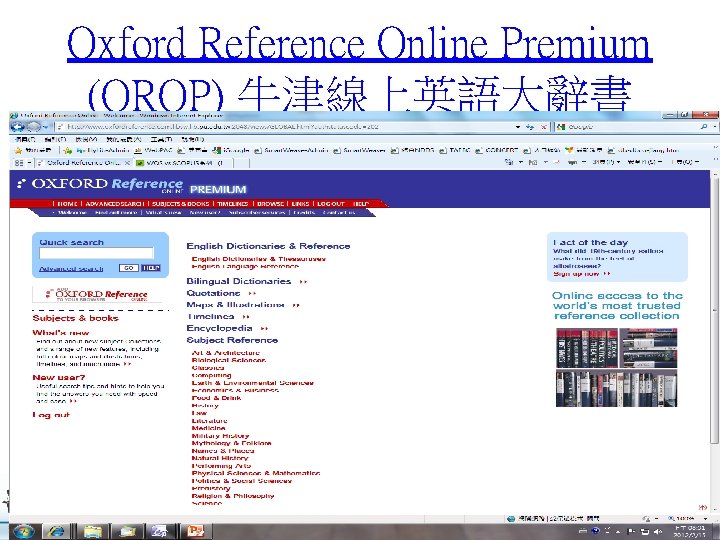The width and height of the screenshot is (720, 540).
Task: Open the SmartWeaverAdmin favorites bar shortcut
Action: tap(291, 150)
